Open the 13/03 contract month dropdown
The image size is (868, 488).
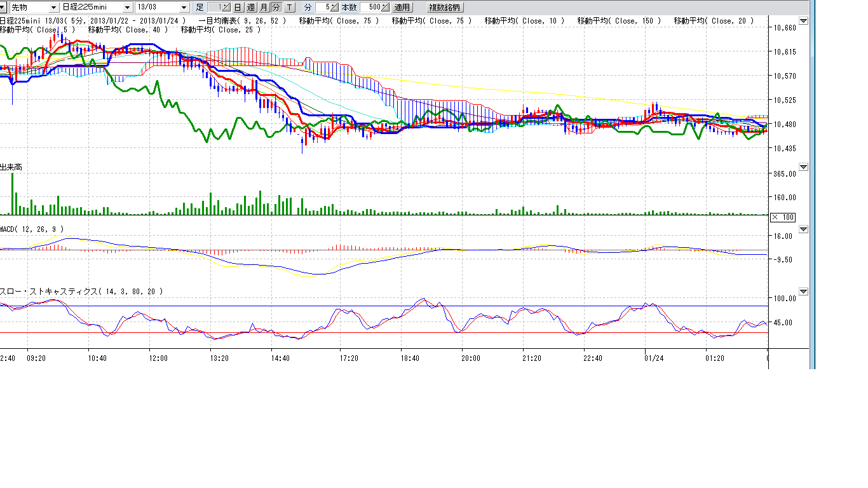click(x=184, y=8)
